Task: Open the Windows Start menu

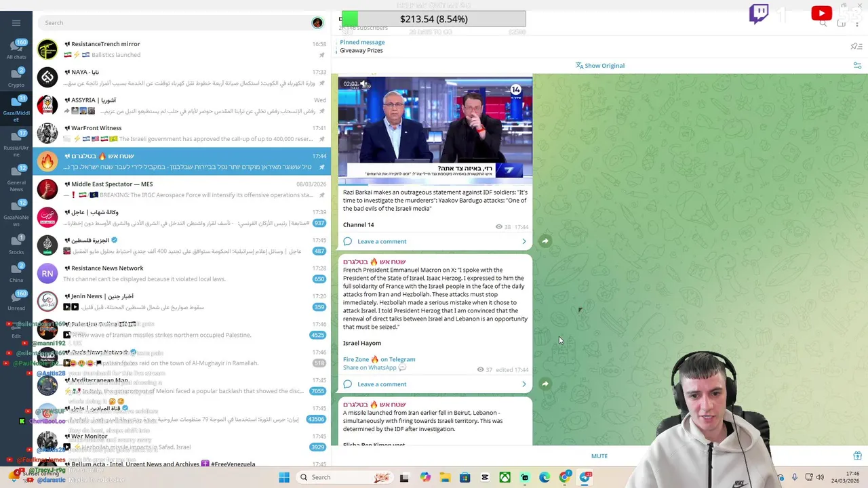Action: [x=284, y=477]
